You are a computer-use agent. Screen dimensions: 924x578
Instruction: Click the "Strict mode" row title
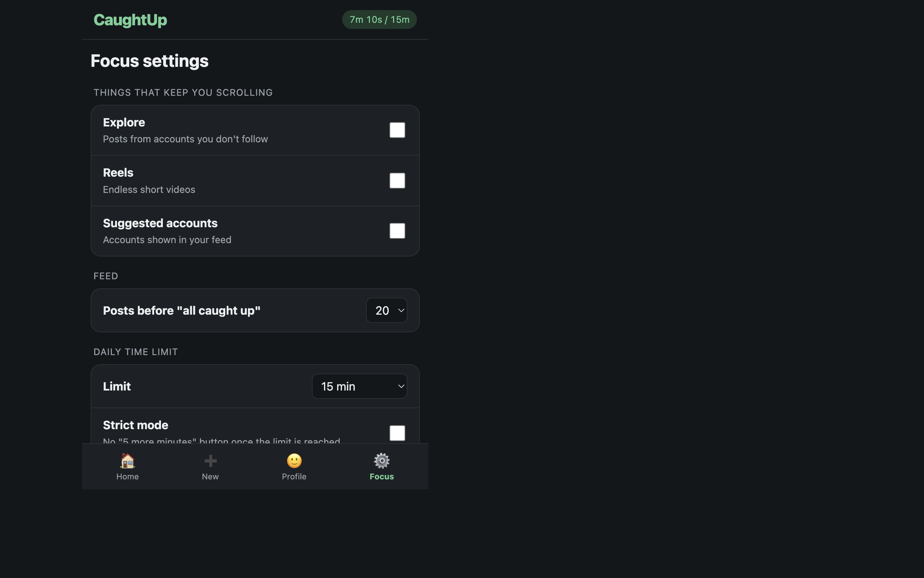coord(136,425)
